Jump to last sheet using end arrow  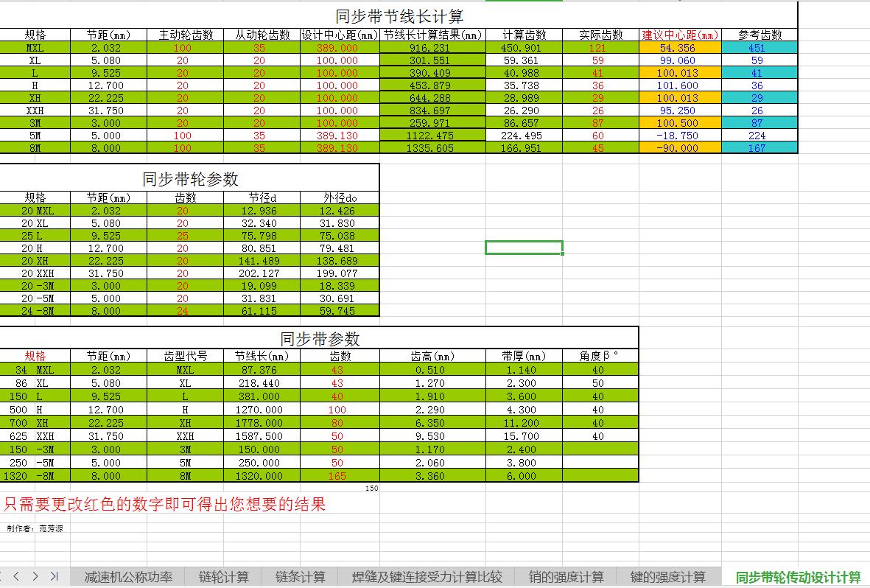[x=55, y=576]
